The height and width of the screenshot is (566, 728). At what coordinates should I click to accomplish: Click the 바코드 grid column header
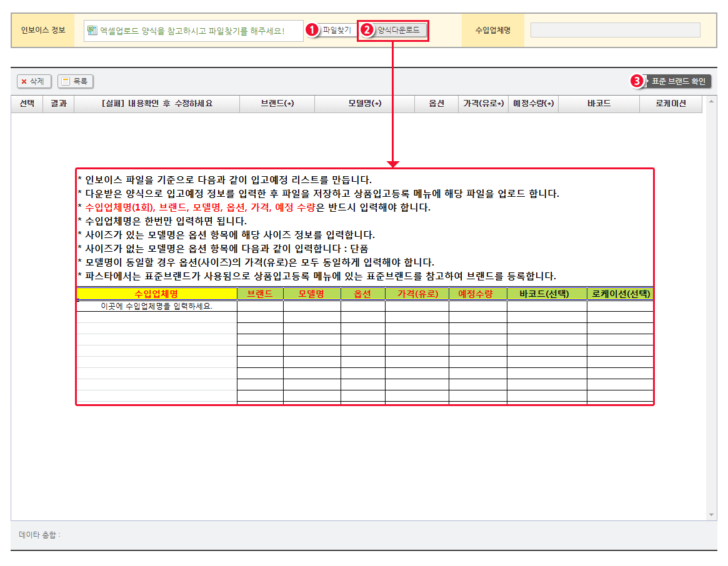tap(599, 104)
